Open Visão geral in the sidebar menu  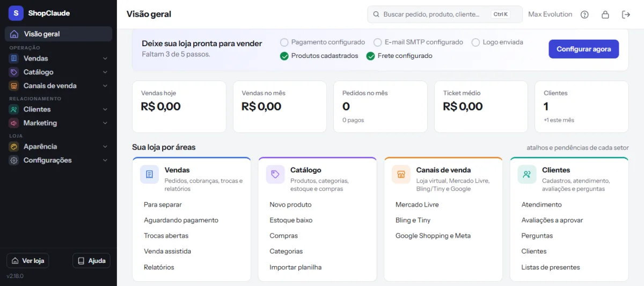coord(58,34)
